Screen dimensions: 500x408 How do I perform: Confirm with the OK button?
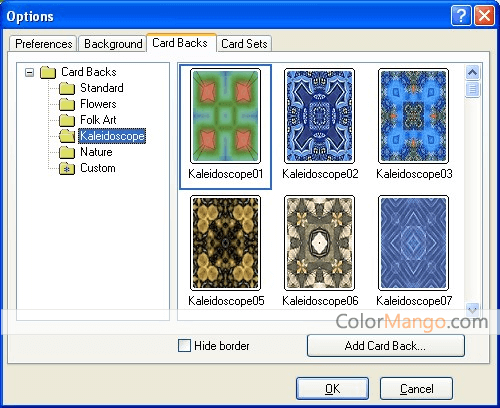[x=332, y=388]
